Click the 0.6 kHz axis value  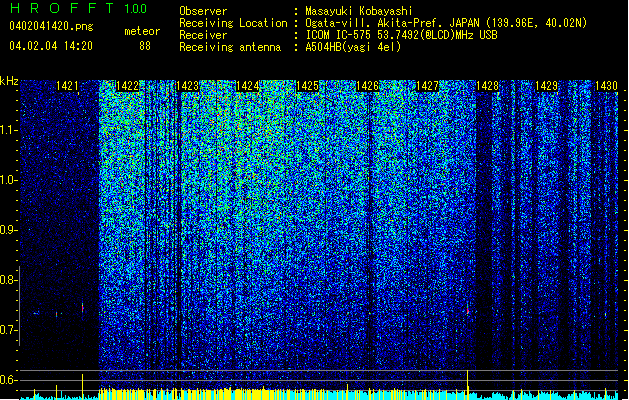coord(8,380)
